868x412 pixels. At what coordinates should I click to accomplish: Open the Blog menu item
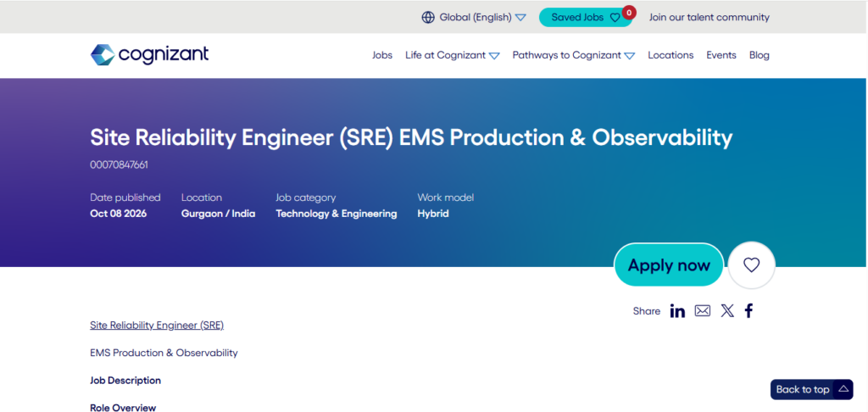tap(759, 55)
